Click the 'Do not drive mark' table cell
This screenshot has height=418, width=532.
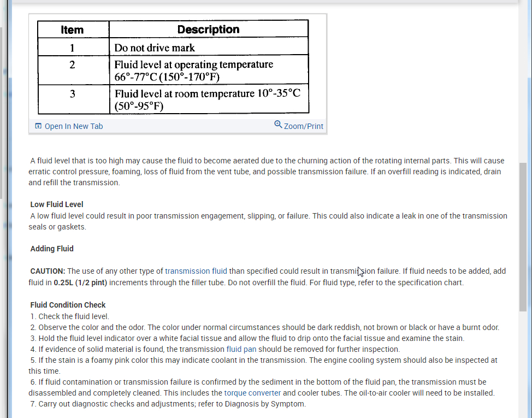(209, 47)
